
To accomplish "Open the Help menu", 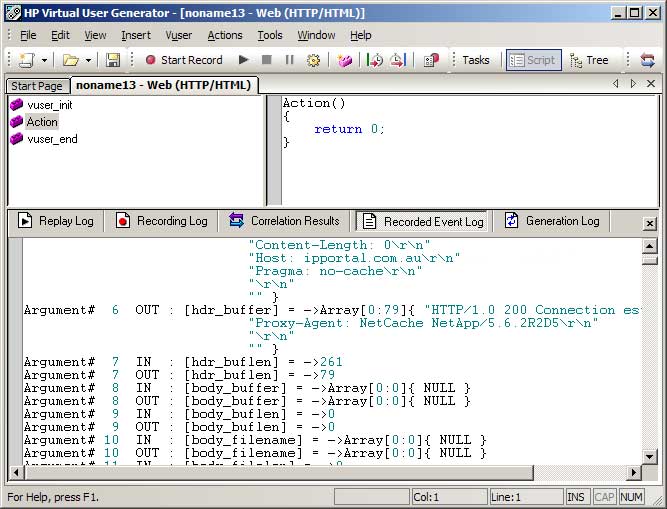I will [x=361, y=35].
